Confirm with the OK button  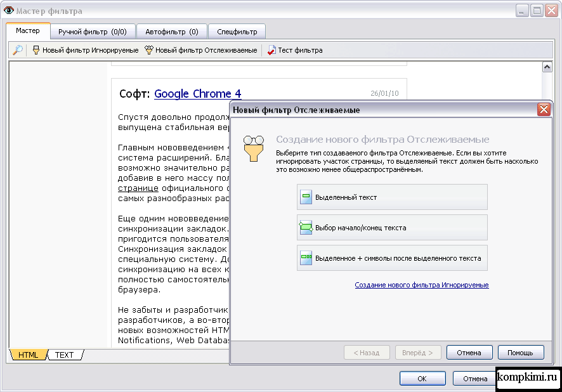(422, 379)
